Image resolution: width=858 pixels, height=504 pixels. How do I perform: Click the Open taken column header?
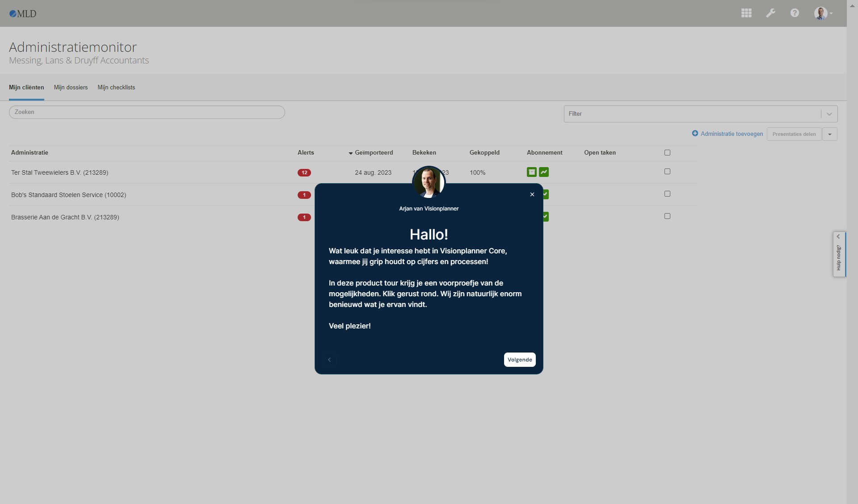coord(600,153)
